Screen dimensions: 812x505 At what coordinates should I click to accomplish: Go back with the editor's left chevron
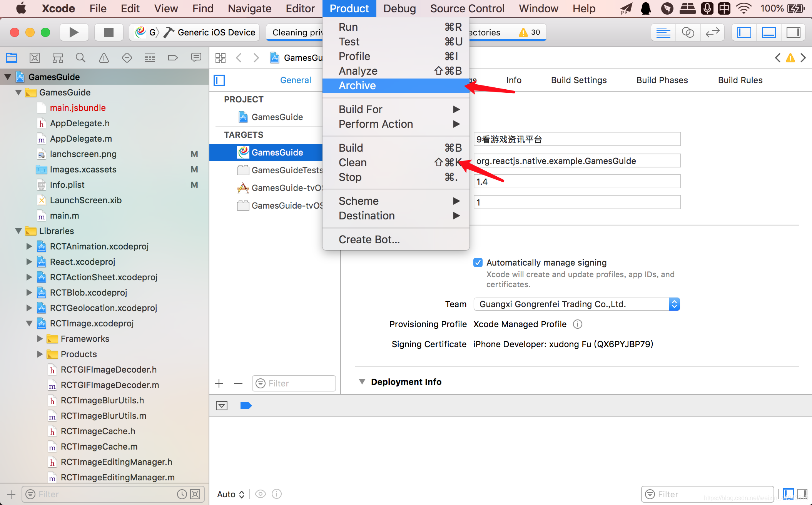click(x=239, y=58)
